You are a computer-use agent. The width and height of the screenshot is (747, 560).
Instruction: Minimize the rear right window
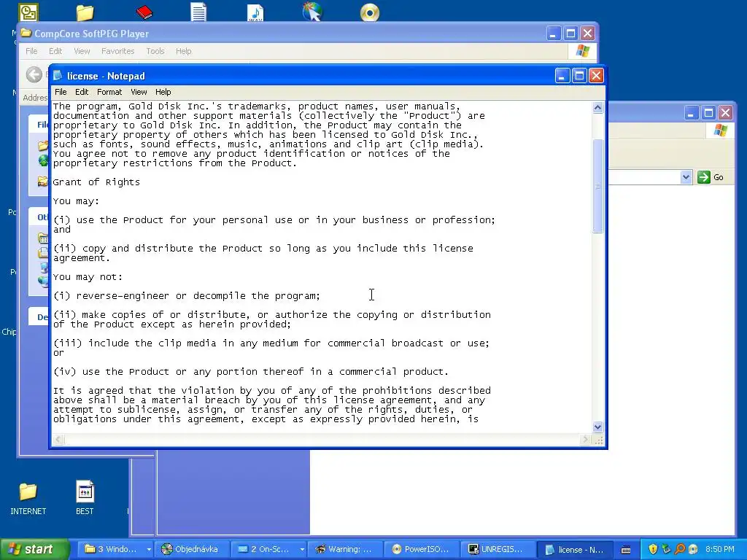[692, 113]
